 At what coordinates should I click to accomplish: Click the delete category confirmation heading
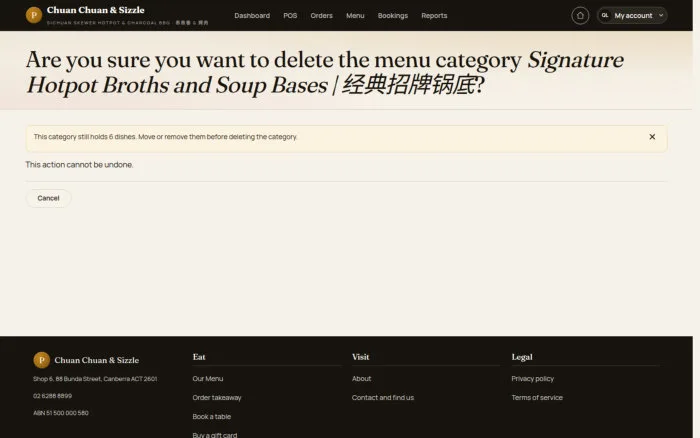(x=325, y=72)
